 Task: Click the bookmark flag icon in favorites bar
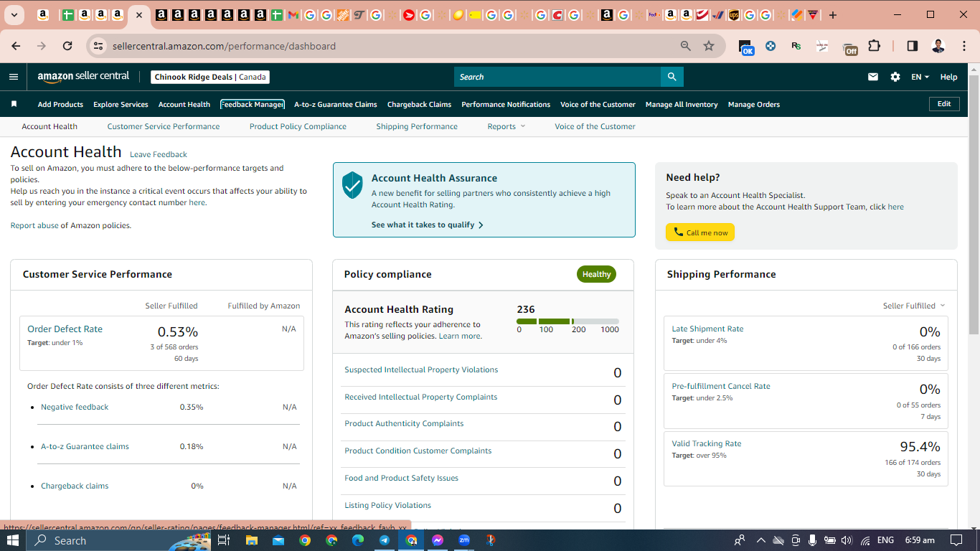coord(14,104)
